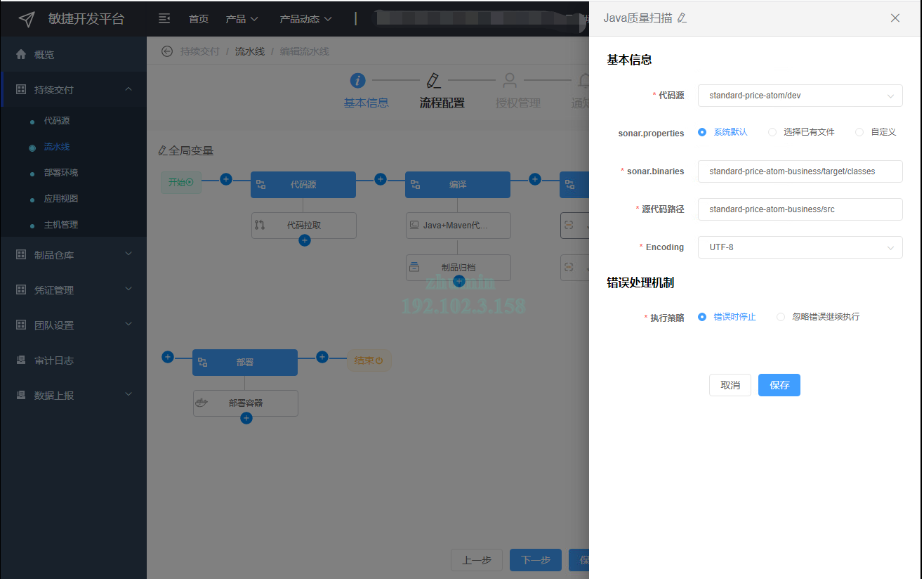The height and width of the screenshot is (579, 924).
Task: Click the 取消 button
Action: tap(730, 385)
